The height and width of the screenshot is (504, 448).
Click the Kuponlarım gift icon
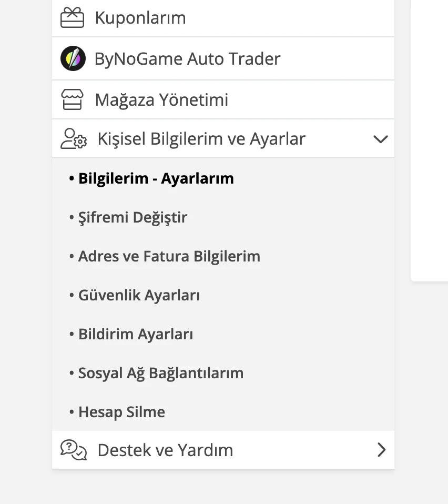72,18
